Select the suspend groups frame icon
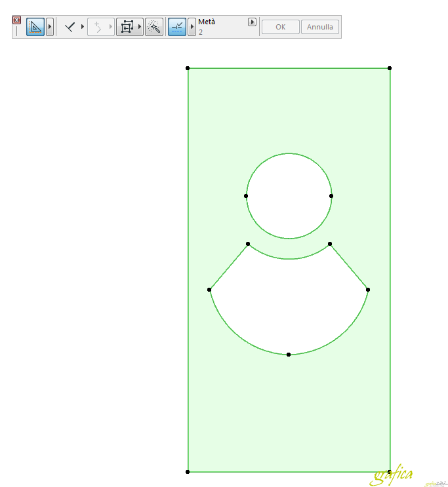The height and width of the screenshot is (487, 448). coord(127,27)
